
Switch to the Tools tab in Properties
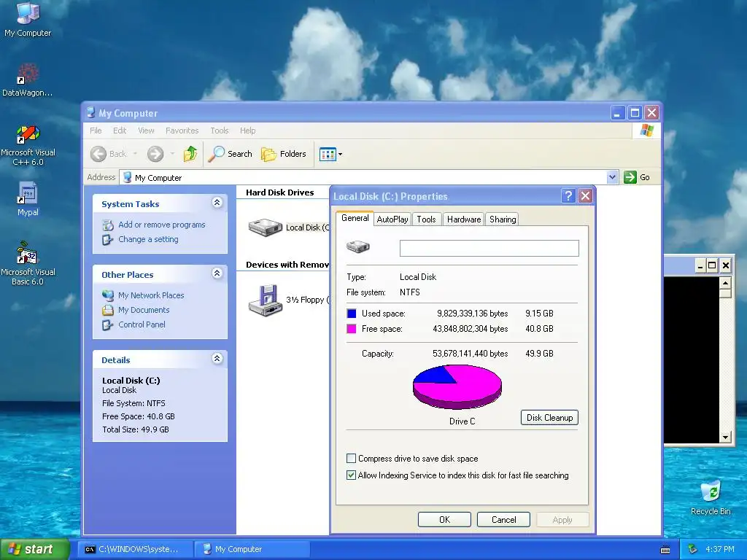pyautogui.click(x=426, y=219)
